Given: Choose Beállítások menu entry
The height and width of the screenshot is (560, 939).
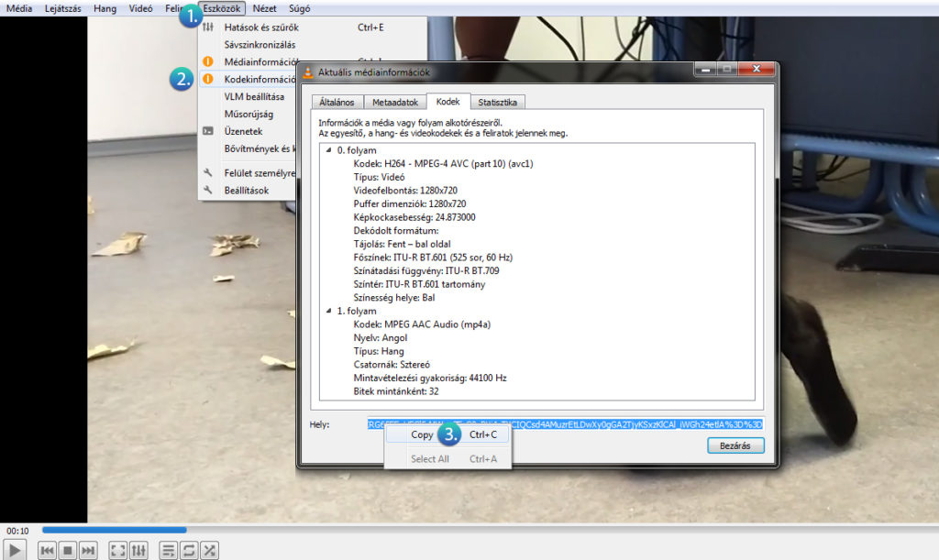Looking at the screenshot, I should pos(246,191).
